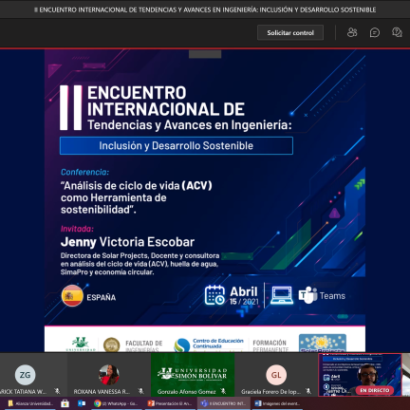Open the meeting chat panel
Viewport: 410px width, 410px height.
[x=375, y=33]
